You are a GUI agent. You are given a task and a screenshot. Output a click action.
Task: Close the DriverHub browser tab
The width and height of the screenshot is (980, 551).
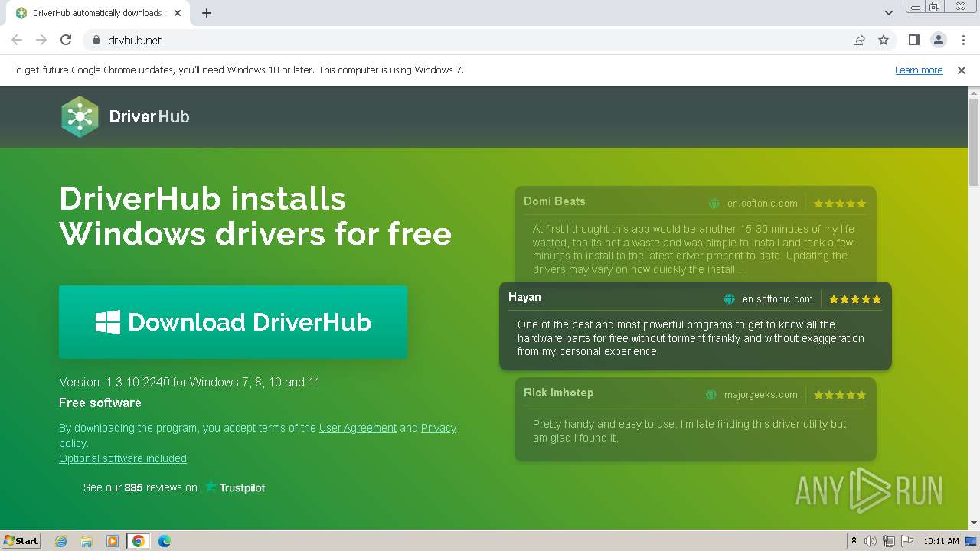pyautogui.click(x=178, y=13)
